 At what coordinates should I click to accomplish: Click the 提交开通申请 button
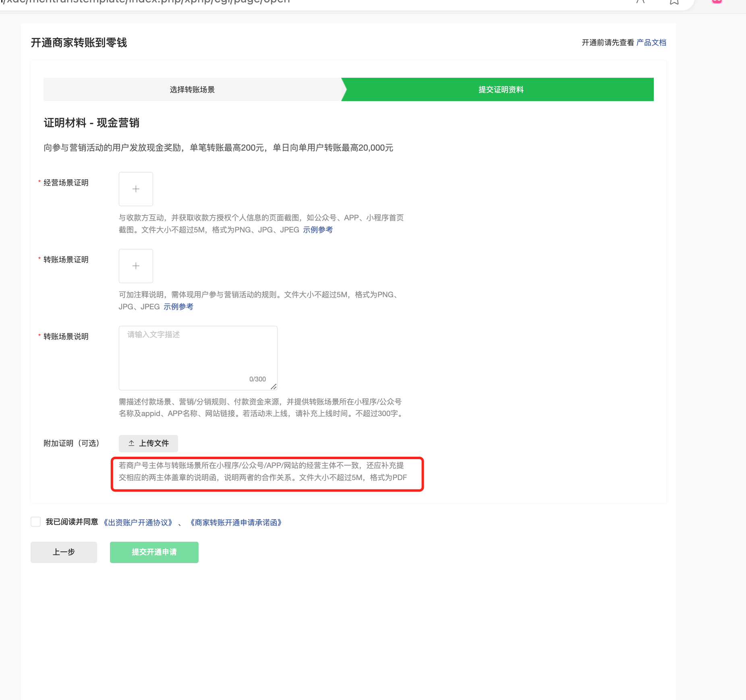tap(154, 552)
